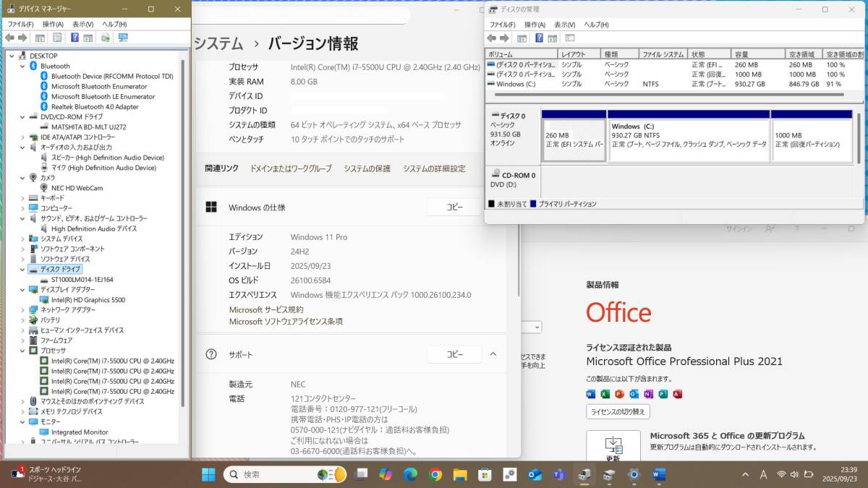This screenshot has width=868, height=488.
Task: Click the properties list icon in Disk Management toolbar
Action: (570, 38)
